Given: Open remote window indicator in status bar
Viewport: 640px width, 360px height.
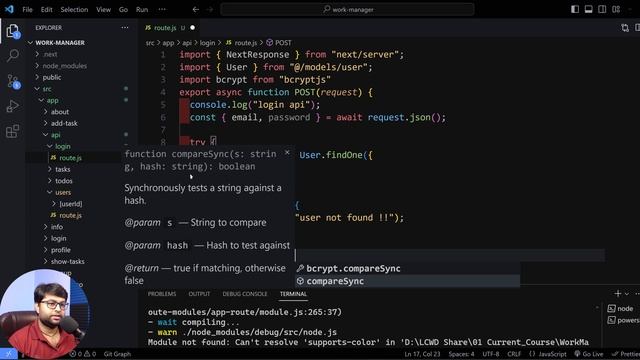Looking at the screenshot, I should (x=9, y=354).
